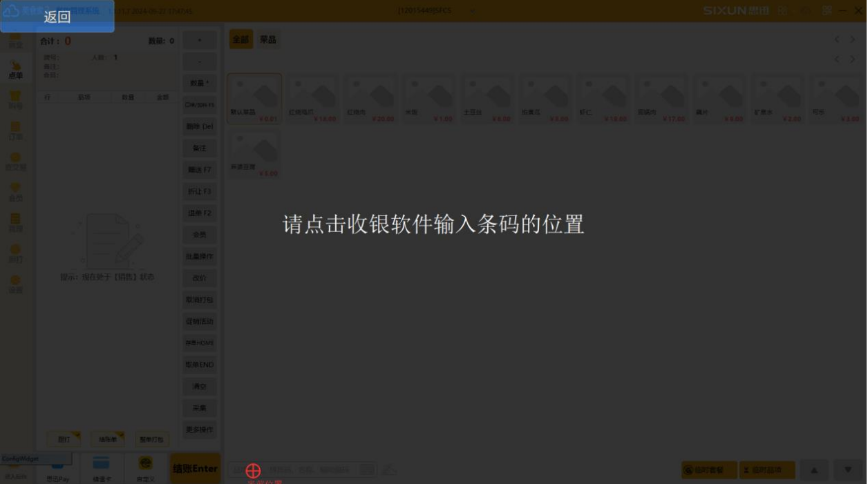Check out with the 结账Enter button
Viewport: 868px width, 484px height.
pos(195,469)
